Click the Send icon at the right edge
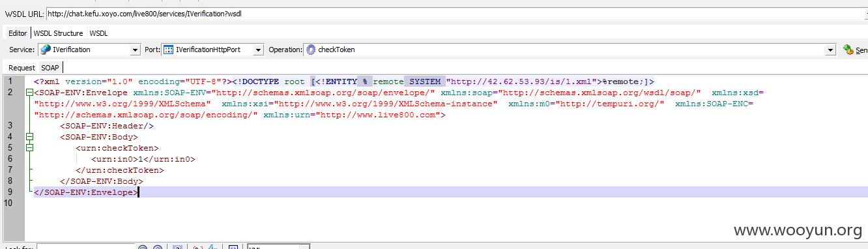The height and width of the screenshot is (249, 868). coord(848,50)
